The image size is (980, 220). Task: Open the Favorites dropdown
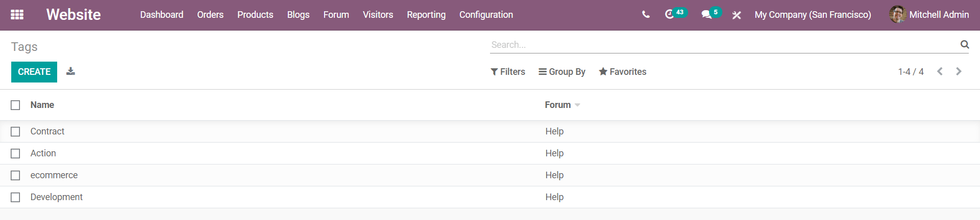click(x=623, y=72)
